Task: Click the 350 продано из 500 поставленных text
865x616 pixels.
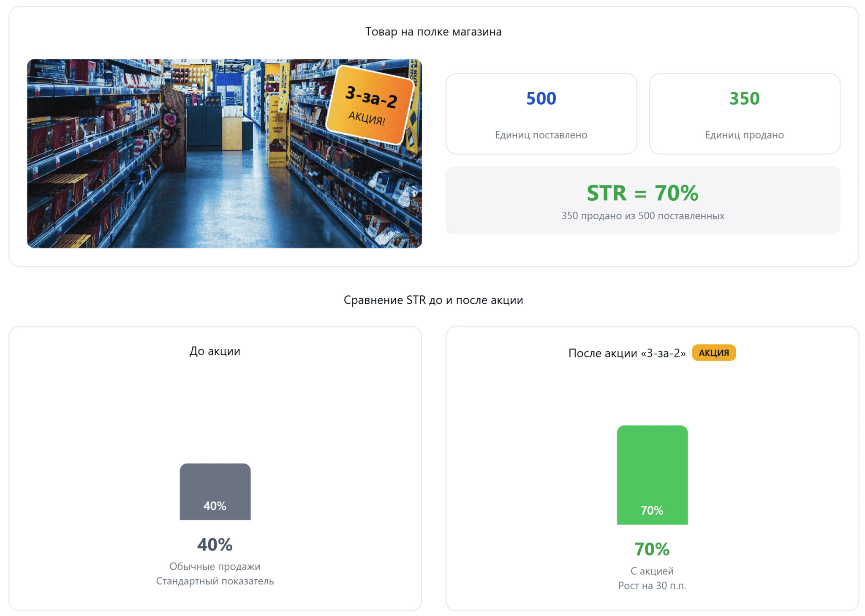Action: tap(642, 216)
